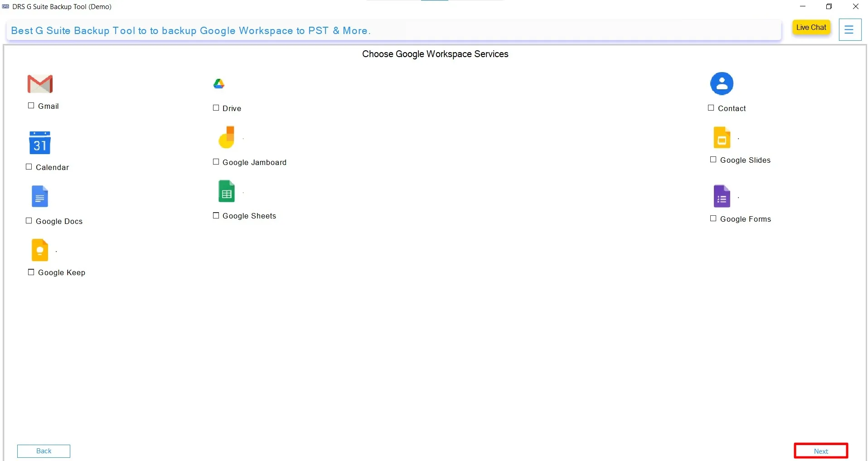Toggle the Google Jamboard checkbox
This screenshot has width=868, height=461.
tap(216, 162)
